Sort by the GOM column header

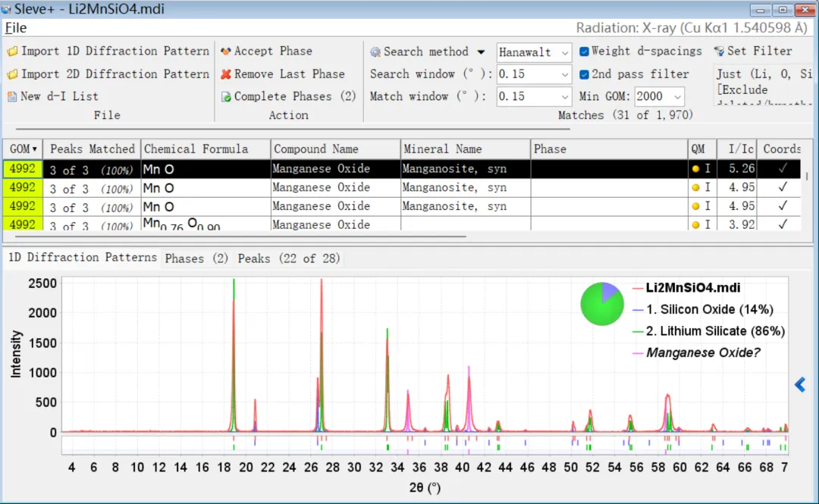[x=23, y=149]
